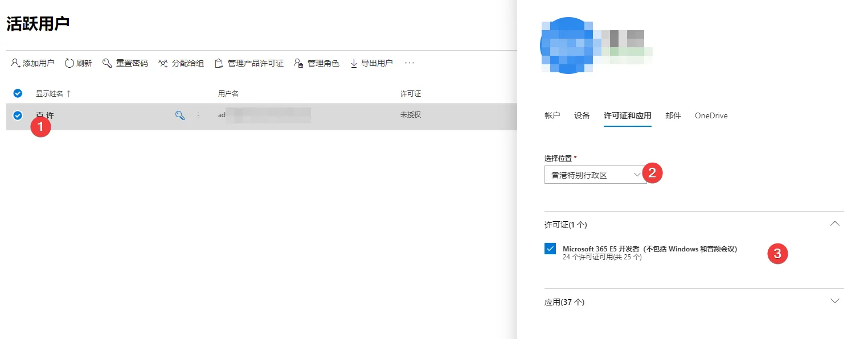Switch to the Devices (设备) tab
868x339 pixels.
coord(582,115)
